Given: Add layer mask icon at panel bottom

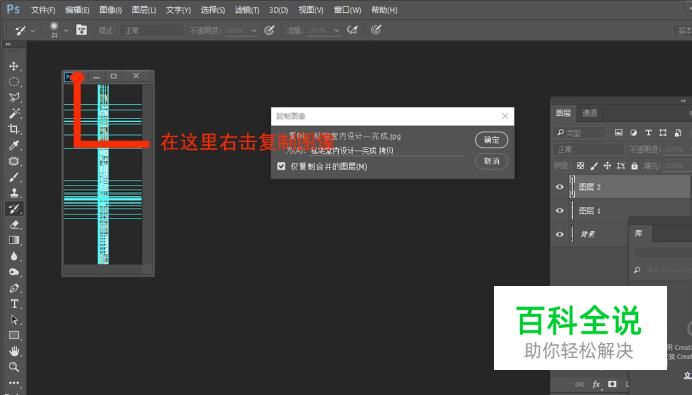Looking at the screenshot, I should 612,384.
